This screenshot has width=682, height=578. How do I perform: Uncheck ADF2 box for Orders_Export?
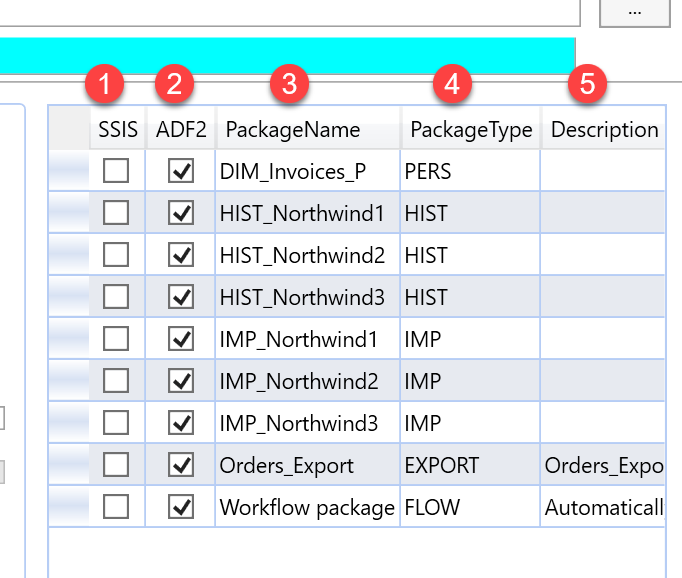point(181,464)
